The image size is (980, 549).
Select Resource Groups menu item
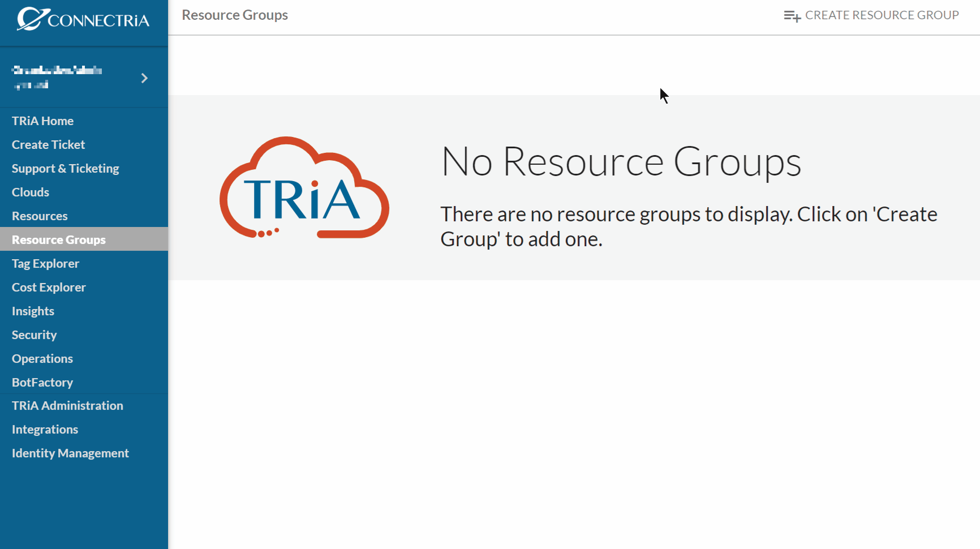tap(84, 239)
